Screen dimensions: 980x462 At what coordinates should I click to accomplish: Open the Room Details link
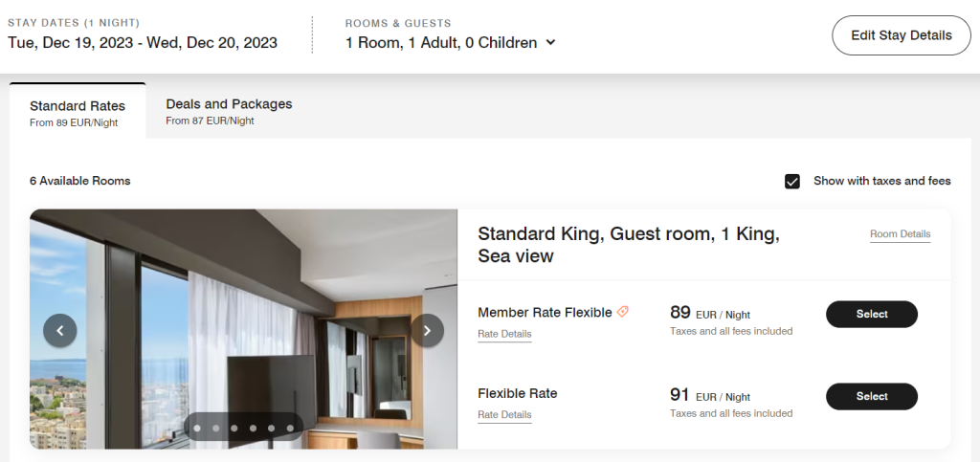tap(900, 234)
